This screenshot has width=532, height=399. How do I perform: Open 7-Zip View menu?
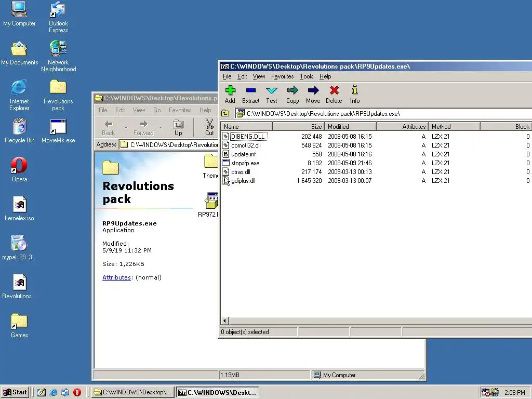(x=259, y=76)
